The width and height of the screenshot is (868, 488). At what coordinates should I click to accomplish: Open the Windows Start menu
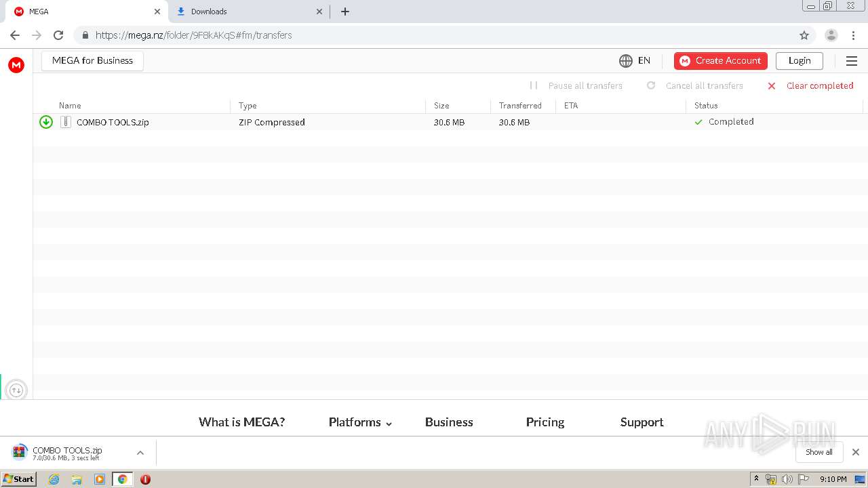pyautogui.click(x=19, y=479)
